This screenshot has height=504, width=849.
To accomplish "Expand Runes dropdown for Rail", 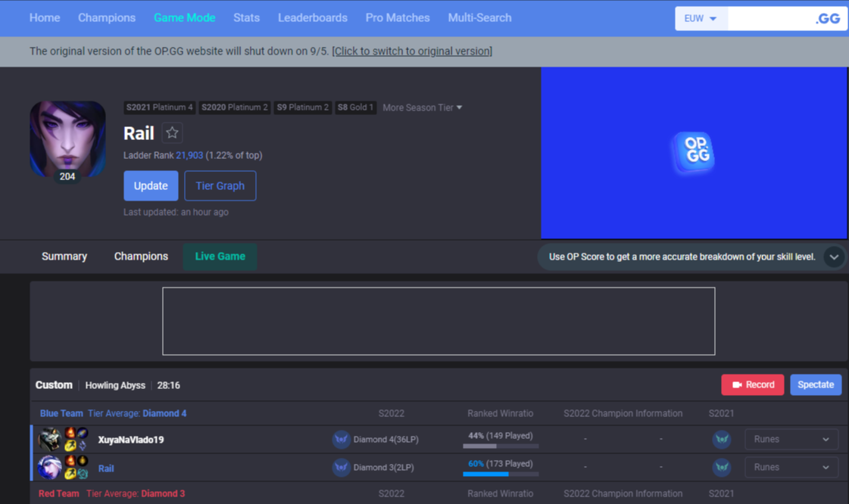I will [x=791, y=467].
